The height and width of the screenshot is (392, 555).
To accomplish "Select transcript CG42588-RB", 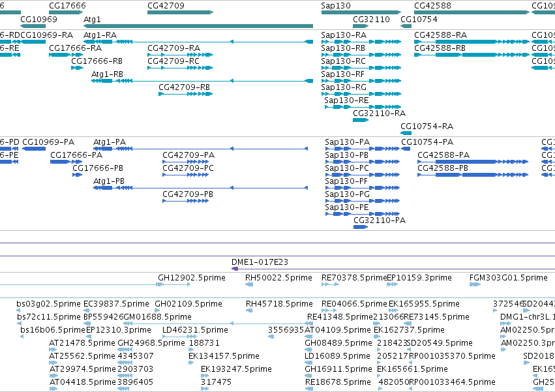I will pos(472,55).
